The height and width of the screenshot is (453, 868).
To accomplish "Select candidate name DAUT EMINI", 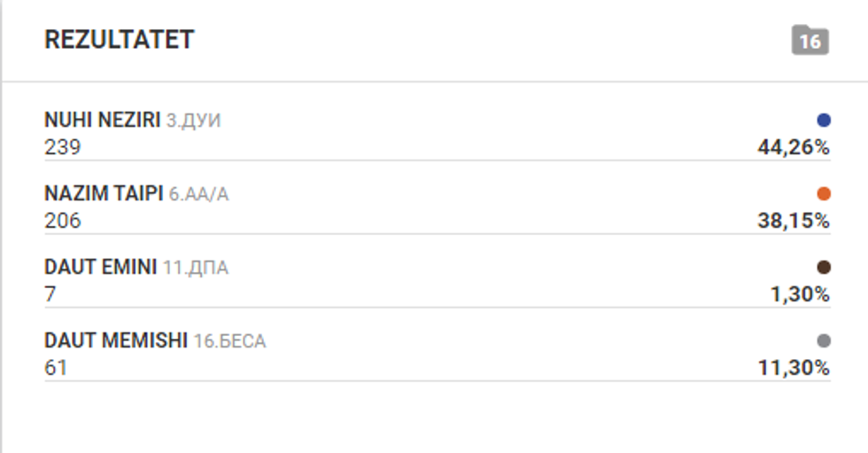I will (100, 267).
